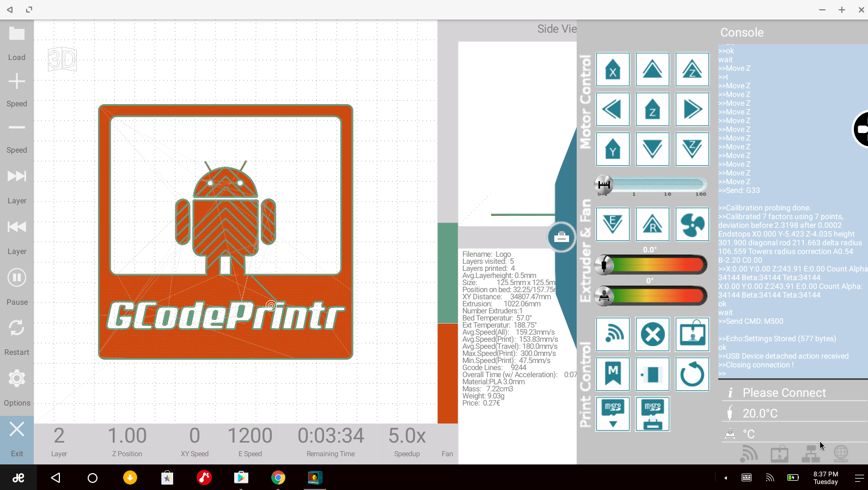Retract filament with the R button
This screenshot has width=868, height=490.
click(x=652, y=224)
